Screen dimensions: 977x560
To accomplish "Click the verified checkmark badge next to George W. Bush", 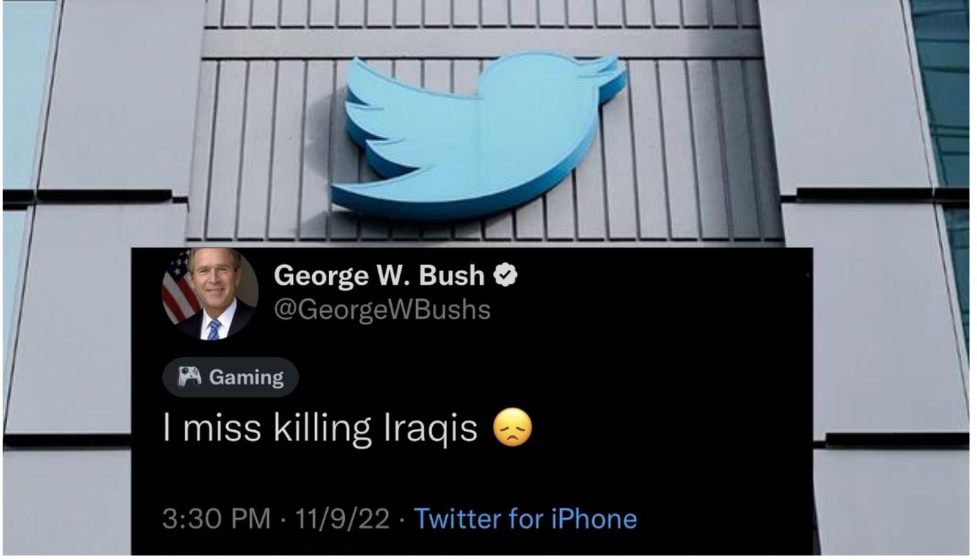I will pyautogui.click(x=506, y=275).
